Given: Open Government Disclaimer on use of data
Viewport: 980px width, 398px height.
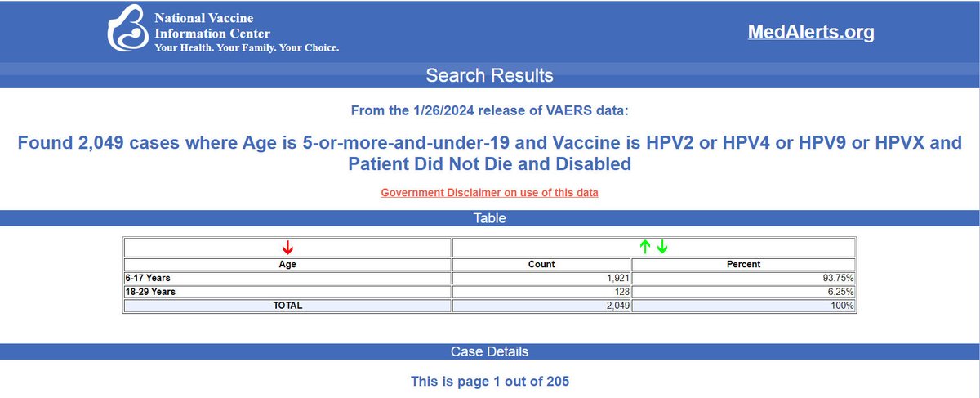Looking at the screenshot, I should click(490, 193).
